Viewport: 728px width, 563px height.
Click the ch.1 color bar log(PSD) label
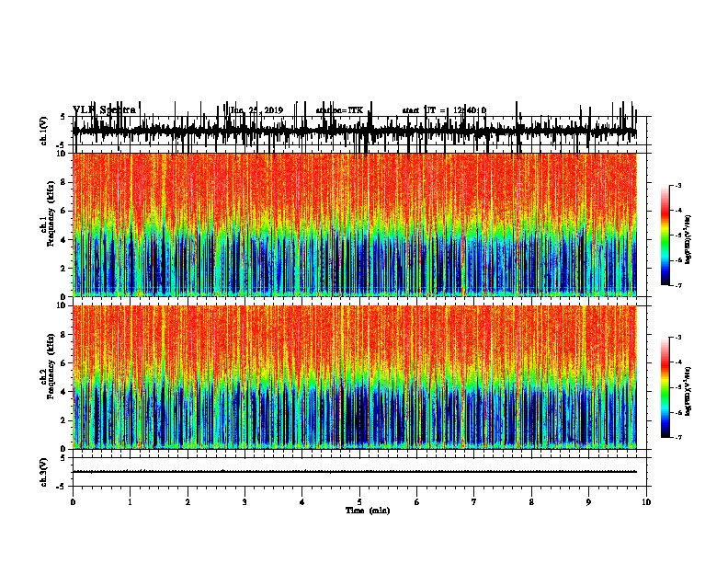pyautogui.click(x=688, y=240)
